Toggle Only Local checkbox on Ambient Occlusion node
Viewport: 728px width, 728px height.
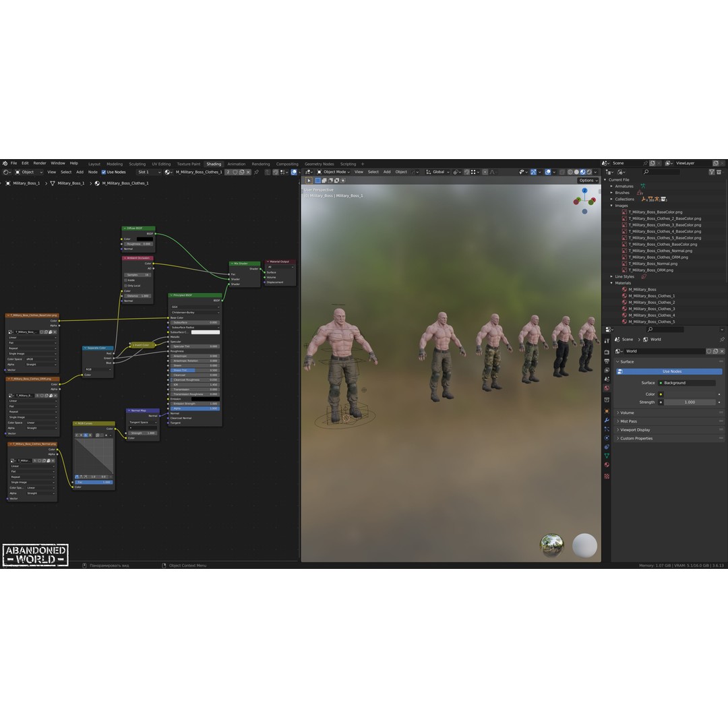point(126,286)
